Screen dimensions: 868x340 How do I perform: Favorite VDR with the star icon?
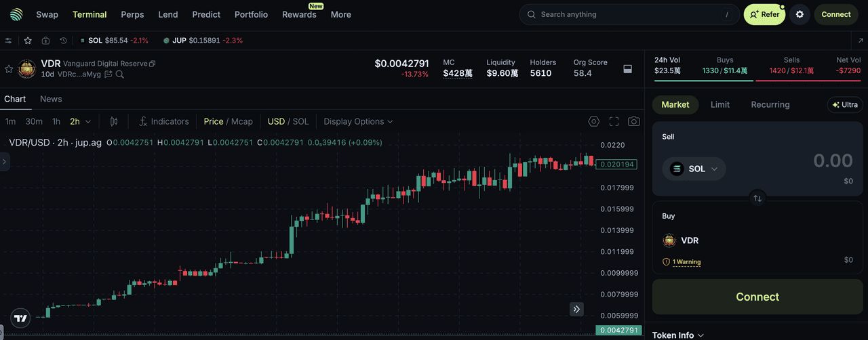[9, 69]
